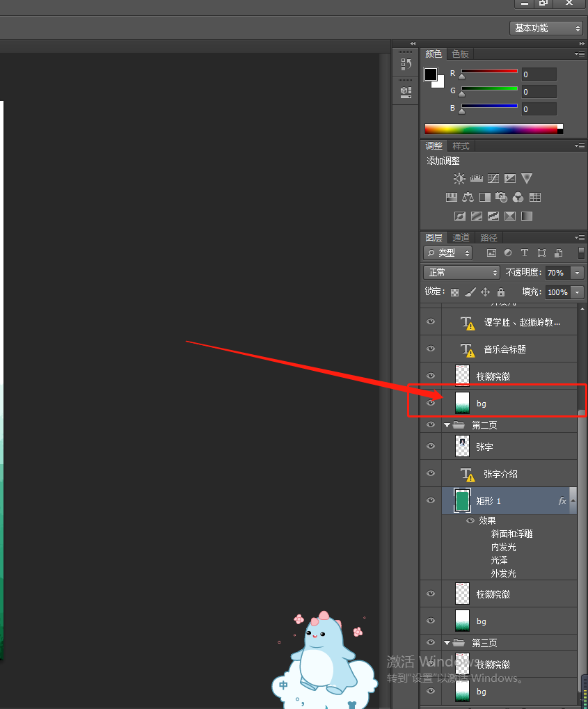The width and height of the screenshot is (588, 709).
Task: Add a Black & White adjustment
Action: tap(485, 197)
